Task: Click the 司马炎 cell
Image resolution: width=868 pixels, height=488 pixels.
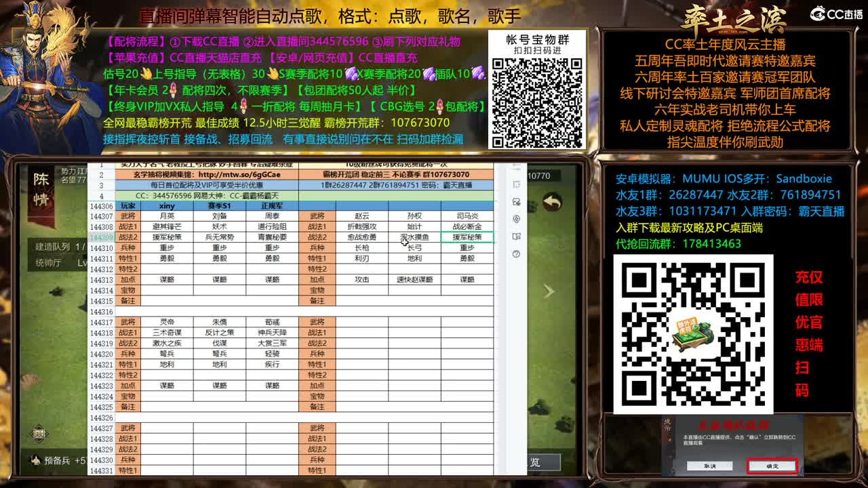Action: tap(467, 216)
